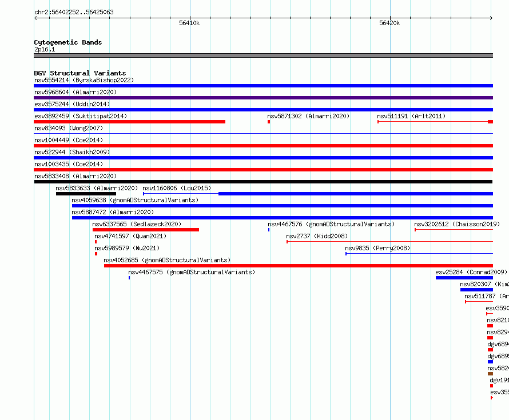509x420 pixels.
Task: Click the nsv522944 blue variant bar
Action: pyautogui.click(x=263, y=158)
